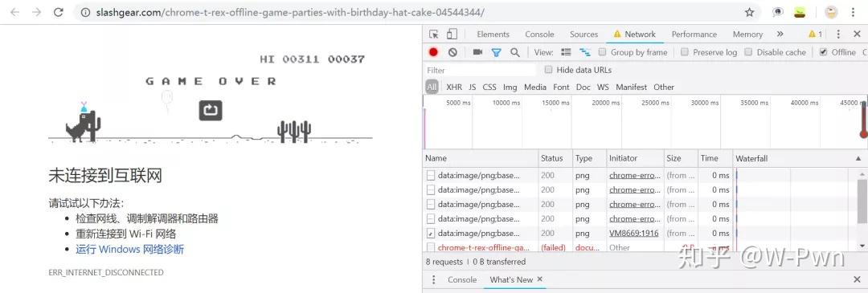Open the DevTools warnings counter

point(816,35)
